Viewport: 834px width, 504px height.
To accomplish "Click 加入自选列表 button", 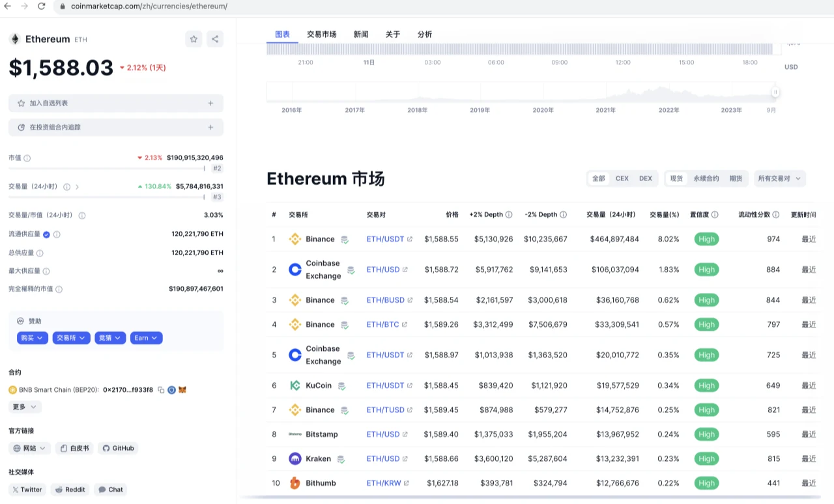I will click(115, 103).
